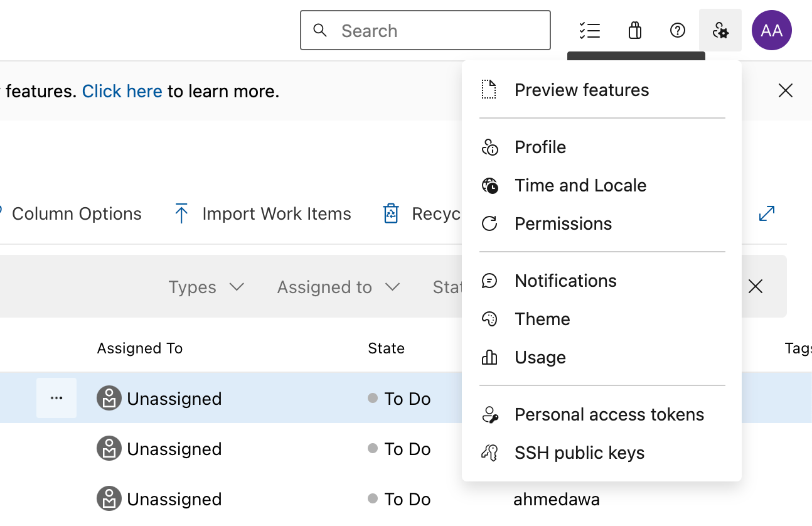
Task: Open the work items checklist icon
Action: pyautogui.click(x=589, y=30)
